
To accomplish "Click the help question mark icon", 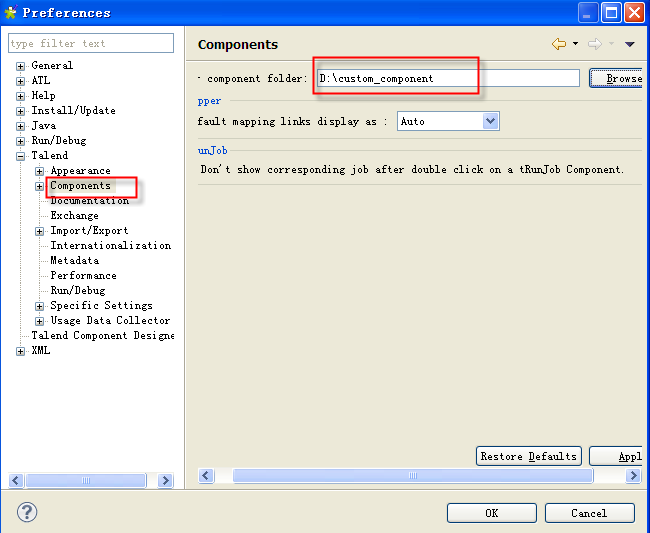I will pyautogui.click(x=27, y=512).
